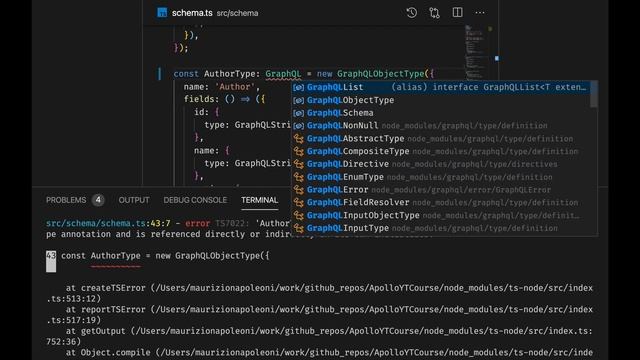Click the getOutput stack trace line
640x360 pixels.
coord(320,336)
